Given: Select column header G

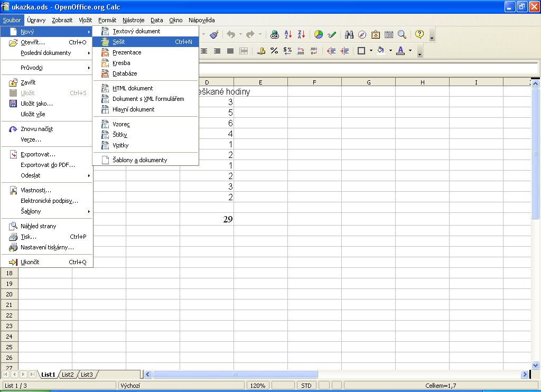Looking at the screenshot, I should [368, 82].
